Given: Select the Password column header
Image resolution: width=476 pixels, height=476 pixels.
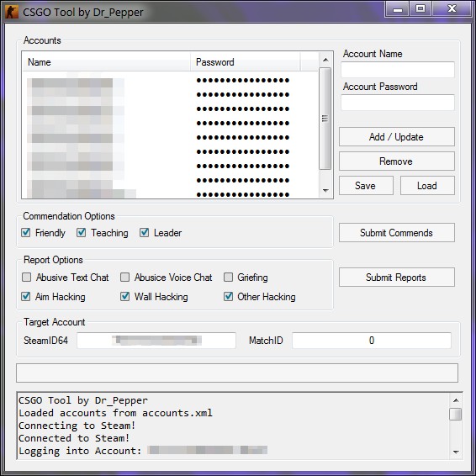Looking at the screenshot, I should (246, 62).
